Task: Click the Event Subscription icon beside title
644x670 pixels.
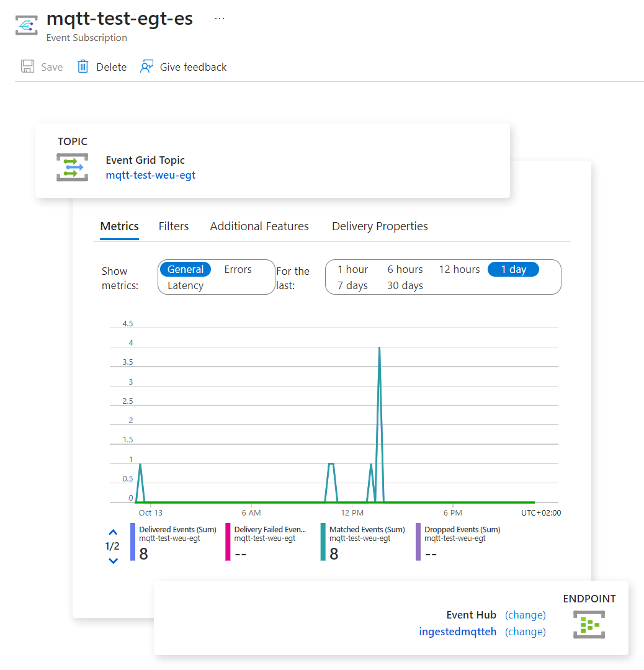Action: [27, 25]
